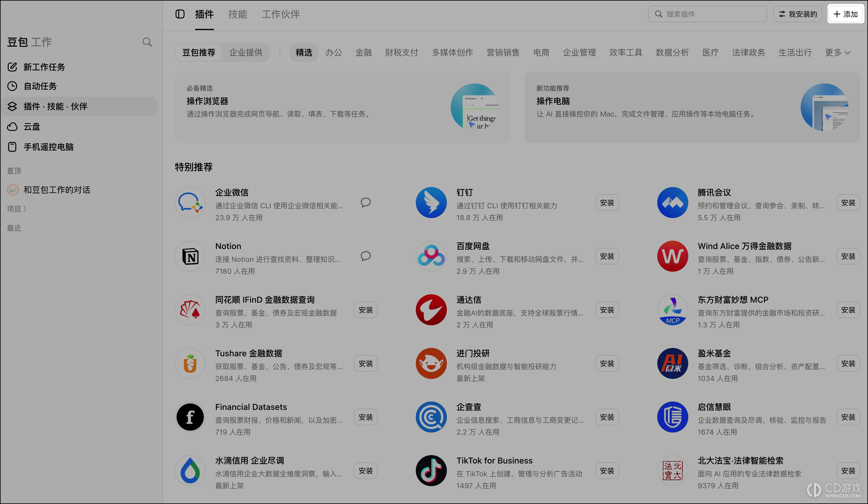Select the 营销销售 category tab
The height and width of the screenshot is (504, 868).
(503, 52)
